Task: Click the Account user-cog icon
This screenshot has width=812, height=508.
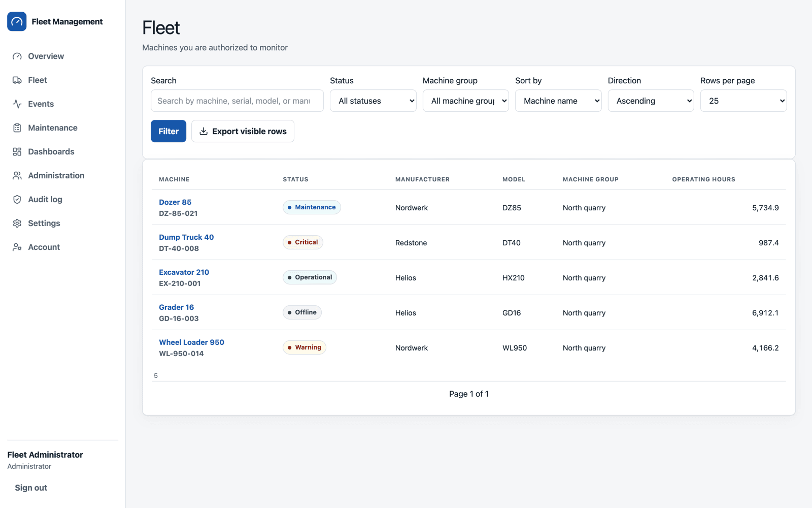Action: (17, 247)
